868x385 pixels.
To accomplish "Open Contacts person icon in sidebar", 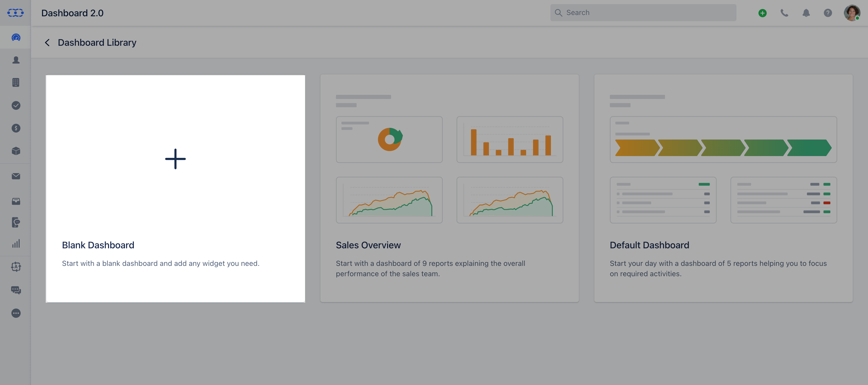I will coord(16,60).
